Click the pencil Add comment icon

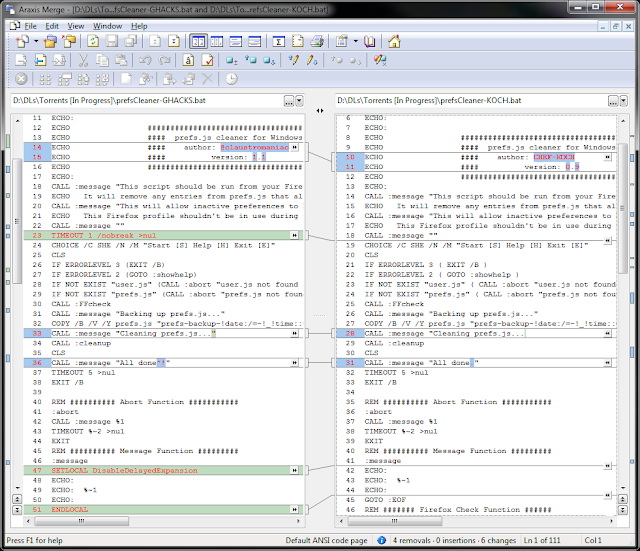pos(293,60)
